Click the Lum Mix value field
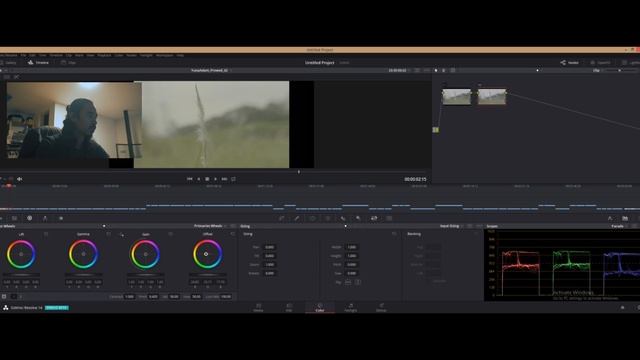Viewport: 640px width, 360px height. (226, 297)
